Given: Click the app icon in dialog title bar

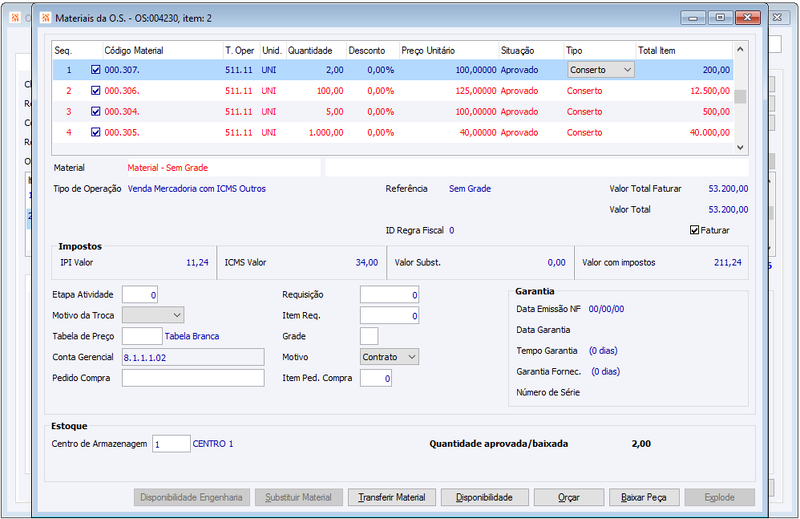Looking at the screenshot, I should (x=45, y=18).
